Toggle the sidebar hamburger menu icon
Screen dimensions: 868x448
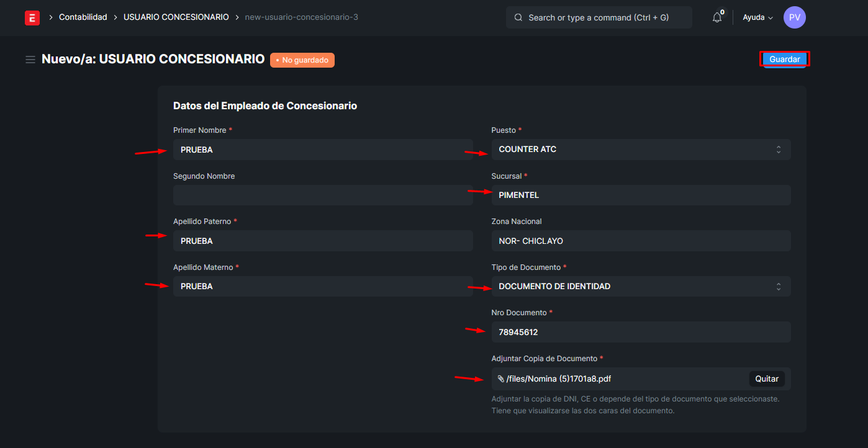coord(30,60)
